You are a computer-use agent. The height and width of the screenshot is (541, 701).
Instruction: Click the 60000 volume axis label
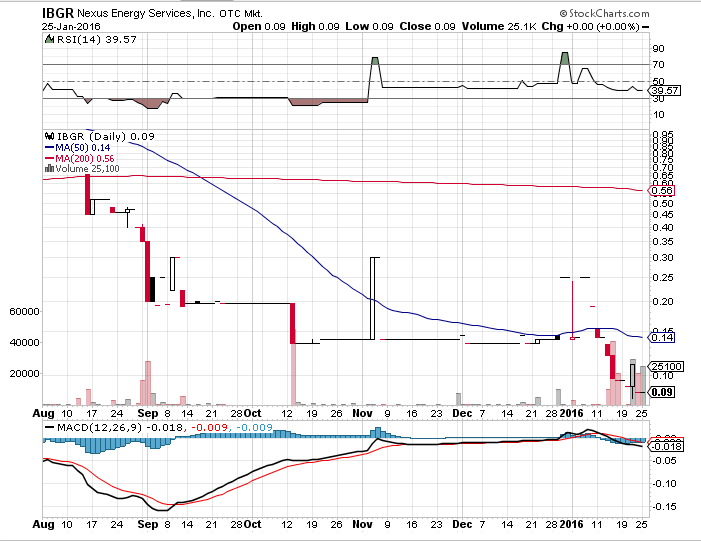pyautogui.click(x=24, y=312)
